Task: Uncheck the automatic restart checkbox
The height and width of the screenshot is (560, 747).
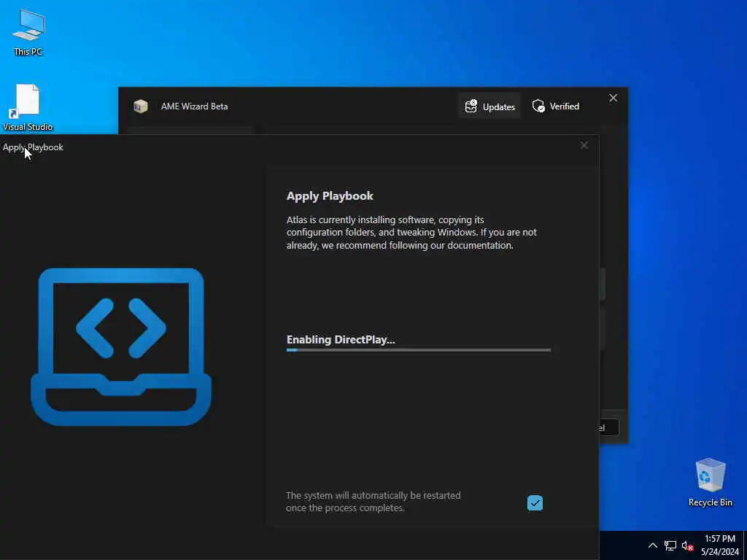Action: (x=535, y=503)
